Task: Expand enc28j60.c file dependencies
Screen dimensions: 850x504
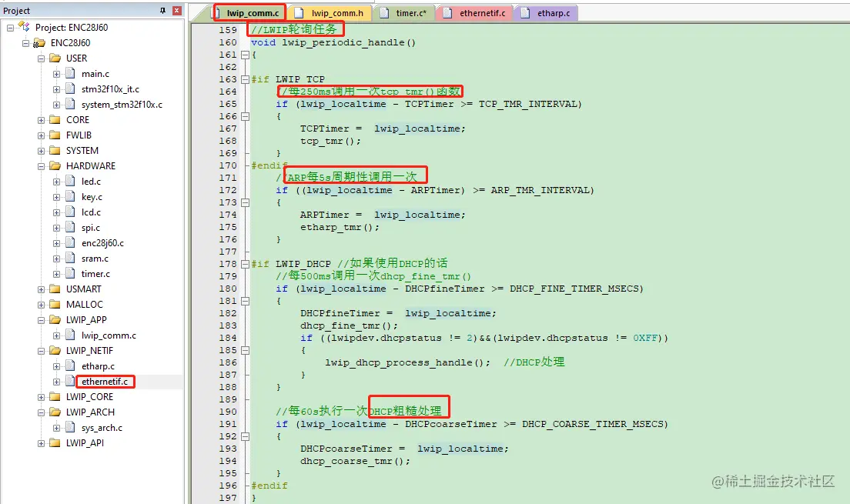Action: click(x=56, y=243)
